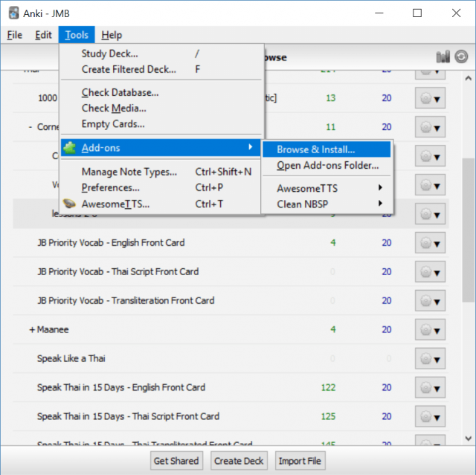This screenshot has height=475, width=476.
Task: Click the Add-ons menu entry
Action: pos(161,148)
